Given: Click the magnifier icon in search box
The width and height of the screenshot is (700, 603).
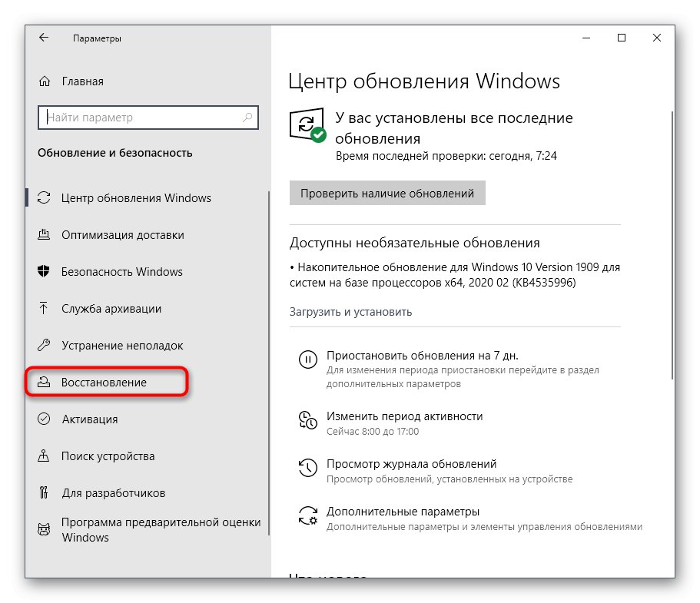Looking at the screenshot, I should click(x=247, y=118).
